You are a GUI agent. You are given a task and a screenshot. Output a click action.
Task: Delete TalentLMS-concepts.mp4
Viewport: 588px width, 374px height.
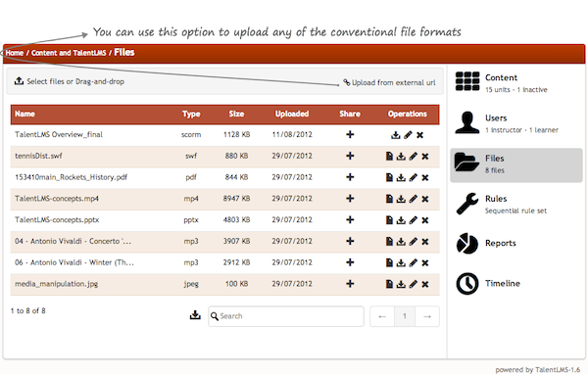(x=425, y=199)
